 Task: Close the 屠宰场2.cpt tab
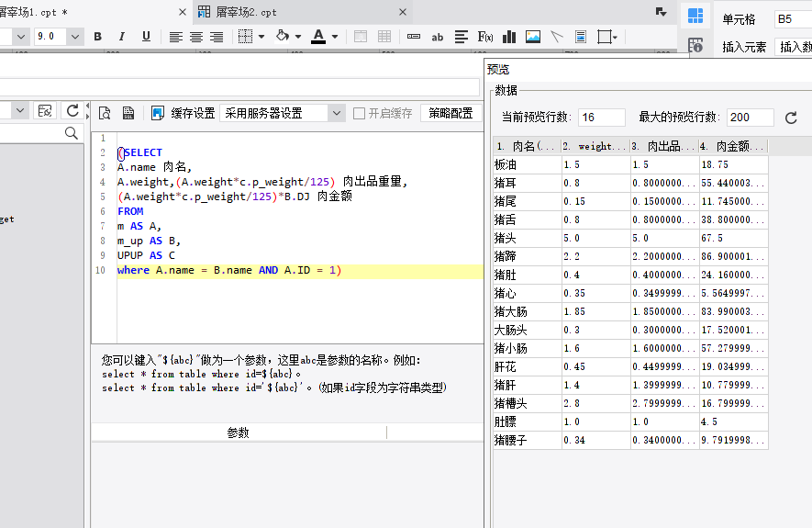[403, 12]
